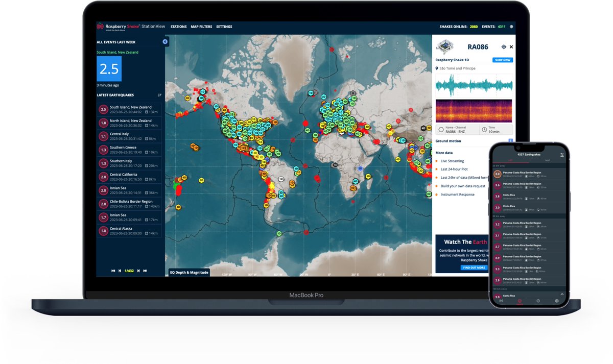
Task: Tap the phone's bottom-left stations signal icon
Action: point(501,301)
